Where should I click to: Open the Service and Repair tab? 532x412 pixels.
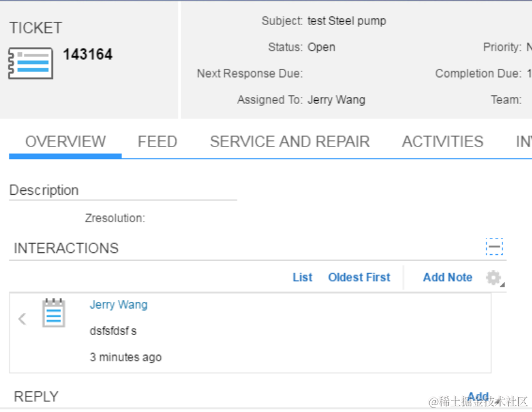tap(290, 142)
